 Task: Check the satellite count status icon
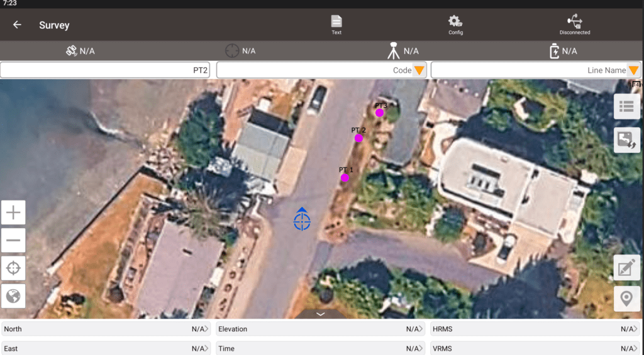[x=72, y=51]
